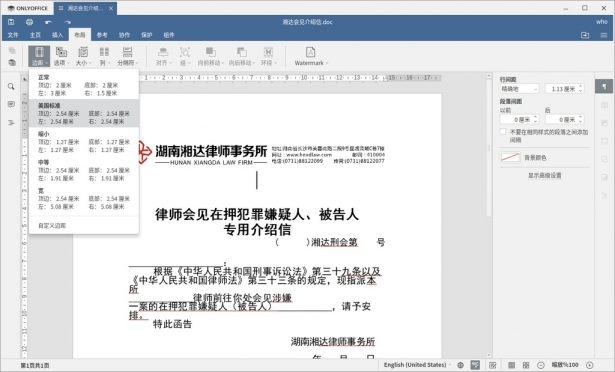Click the 1.13 厘米 line spacing field
The height and width of the screenshot is (372, 615).
point(564,89)
